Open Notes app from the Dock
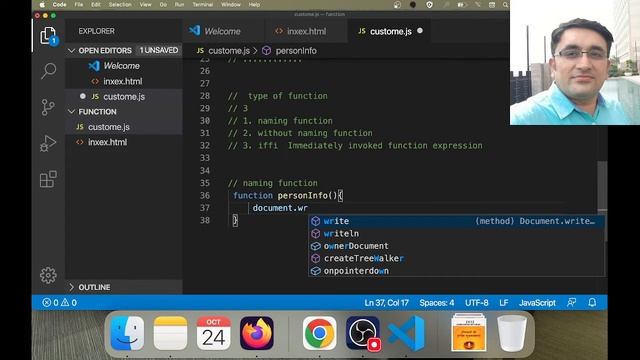The height and width of the screenshot is (360, 640). click(x=171, y=333)
